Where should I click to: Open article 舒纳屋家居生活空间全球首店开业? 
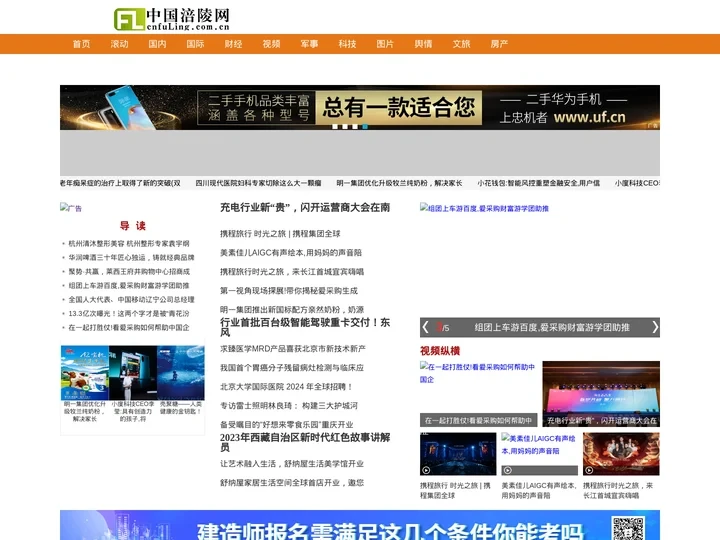(x=292, y=483)
